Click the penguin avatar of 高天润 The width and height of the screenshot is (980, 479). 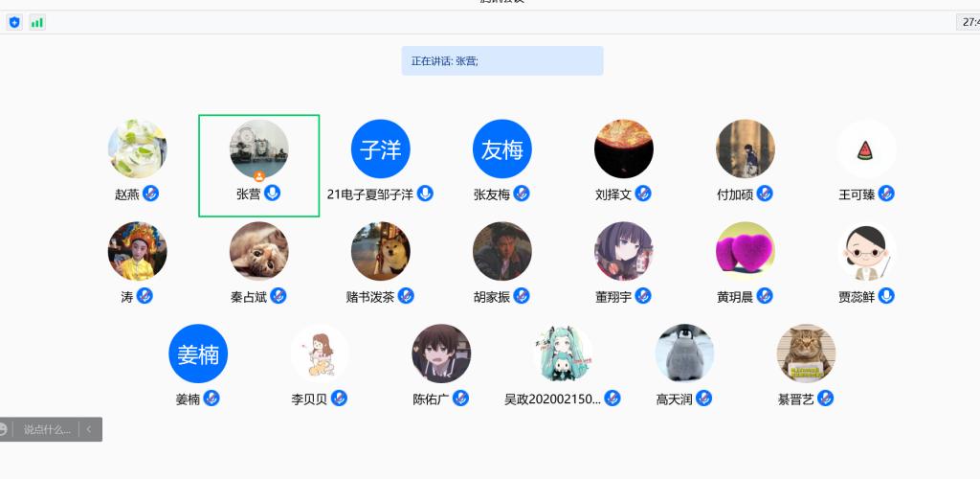[684, 354]
